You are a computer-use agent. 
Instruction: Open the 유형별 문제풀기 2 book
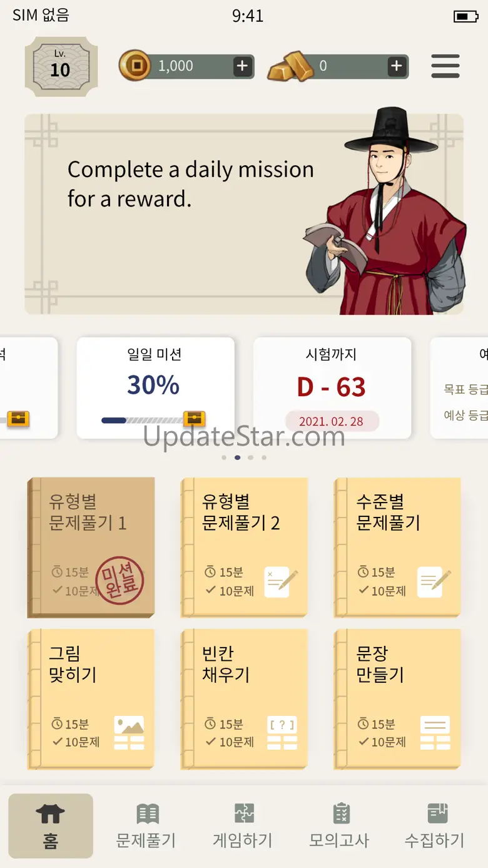coord(245,548)
